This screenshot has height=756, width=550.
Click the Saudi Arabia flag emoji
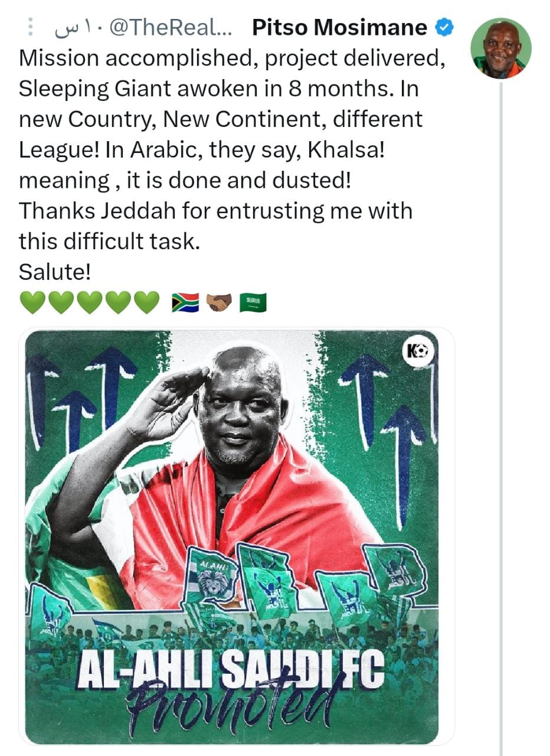click(x=253, y=302)
